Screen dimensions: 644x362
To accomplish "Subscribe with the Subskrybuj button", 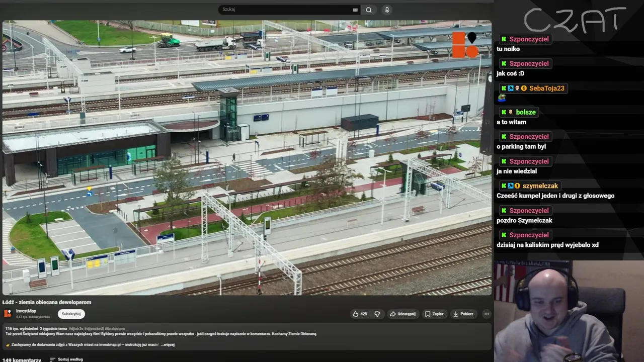I will [71, 314].
